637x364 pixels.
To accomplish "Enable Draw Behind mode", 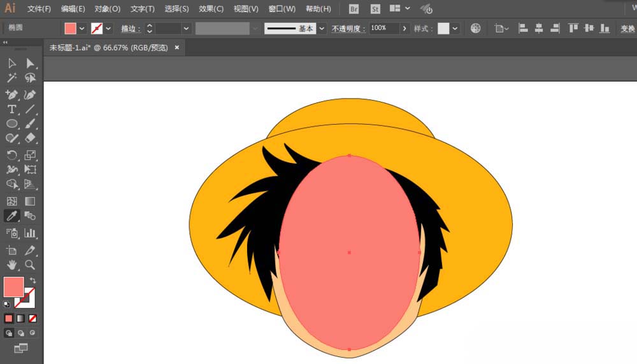I will click(21, 333).
